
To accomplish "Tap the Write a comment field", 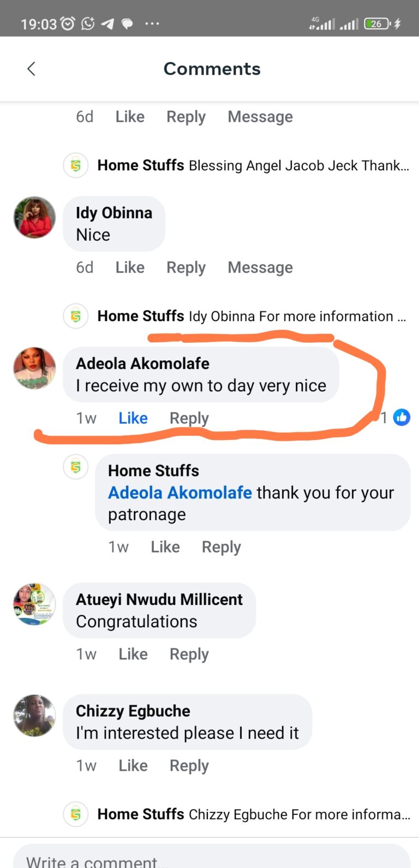I will 212,858.
